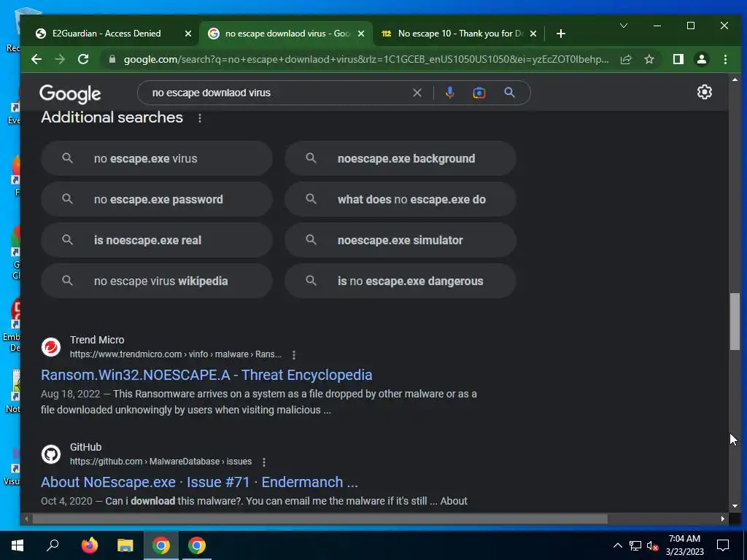The image size is (747, 560).
Task: Click the horizontal scrollbar thumb
Action: [320, 518]
